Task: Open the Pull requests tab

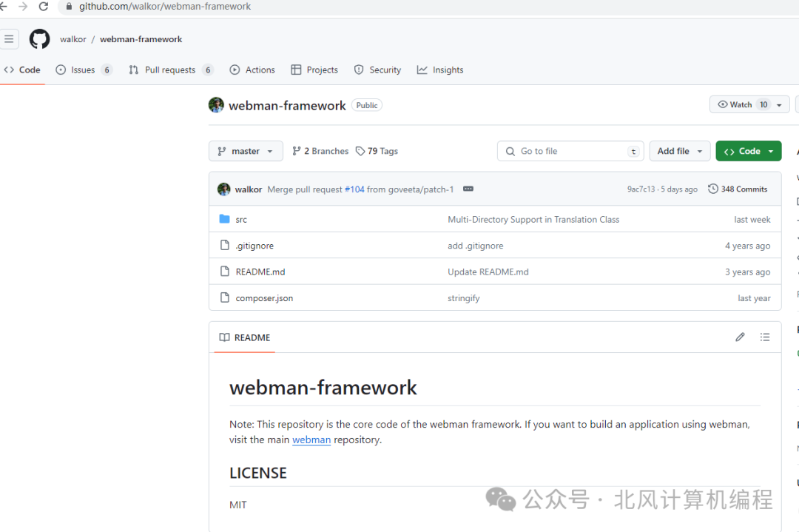Action: 171,70
